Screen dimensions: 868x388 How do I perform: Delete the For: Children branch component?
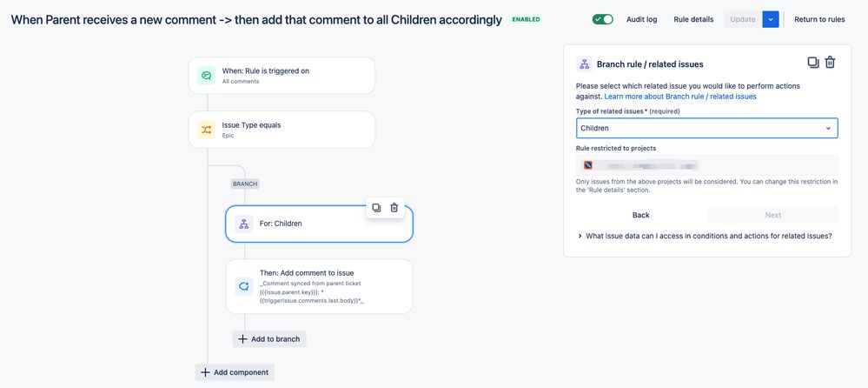click(394, 207)
